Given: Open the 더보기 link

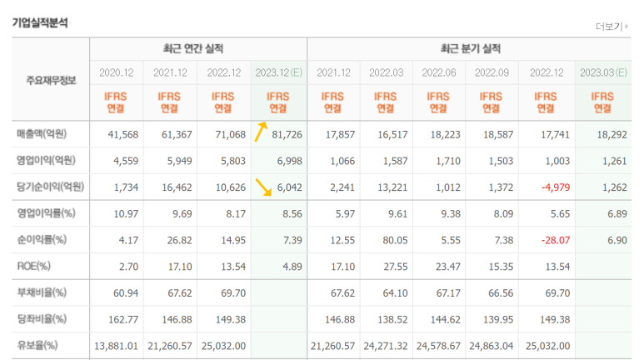Looking at the screenshot, I should [x=609, y=27].
